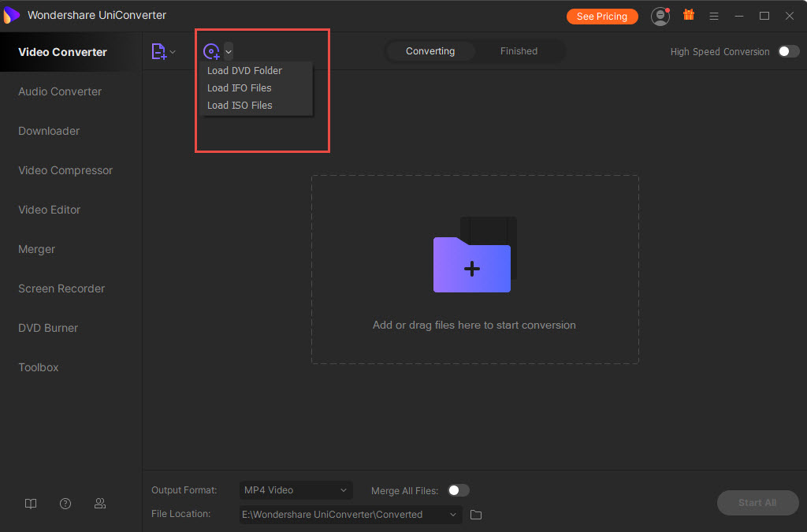Toggle Merge All Files switch
The image size is (807, 532).
(x=458, y=490)
